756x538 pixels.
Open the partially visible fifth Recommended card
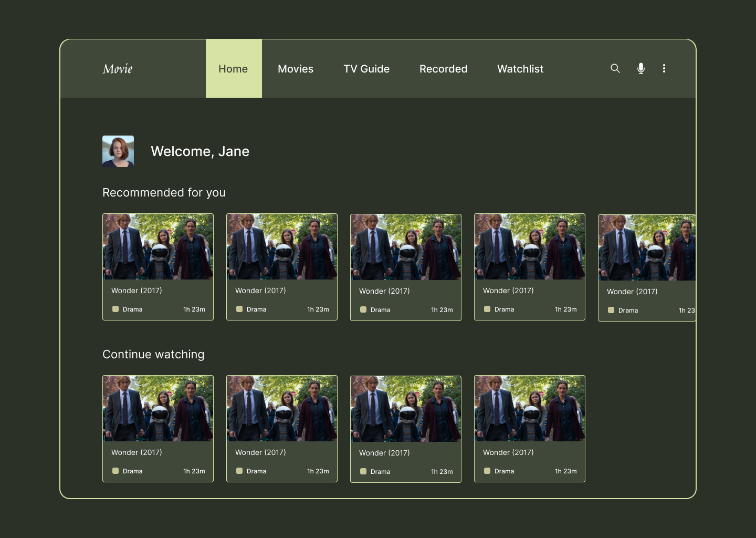[x=647, y=268]
